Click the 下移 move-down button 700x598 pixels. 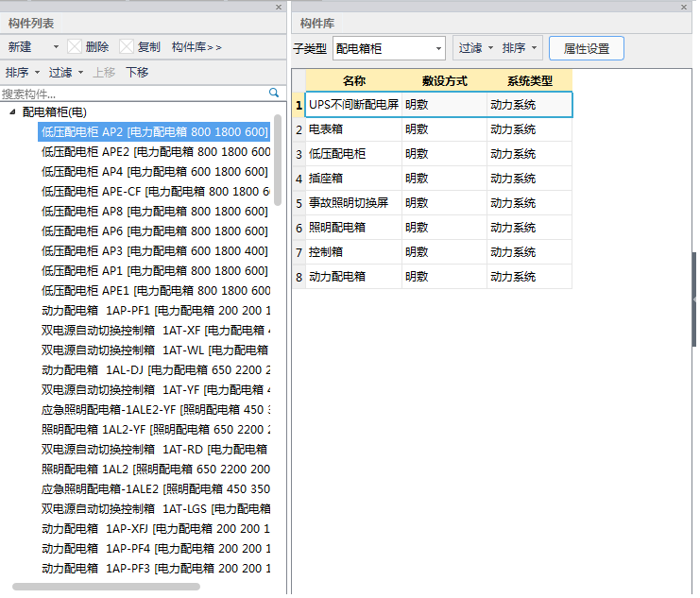click(137, 72)
